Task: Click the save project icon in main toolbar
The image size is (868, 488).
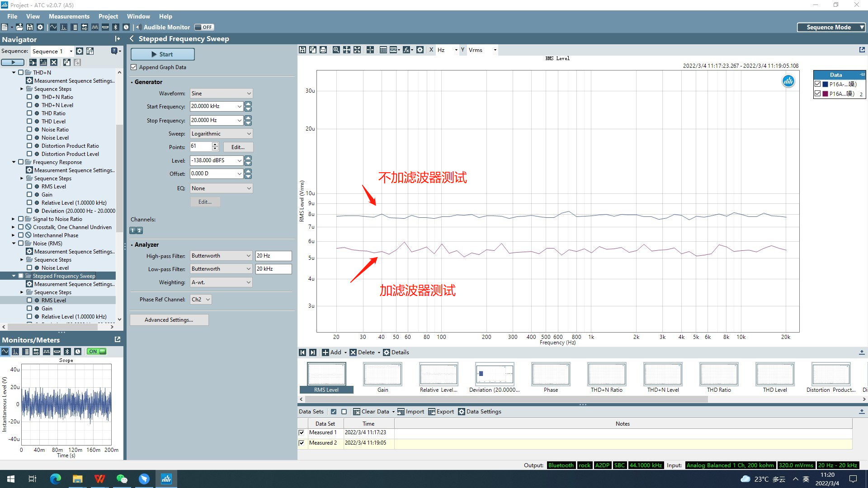Action: click(30, 27)
